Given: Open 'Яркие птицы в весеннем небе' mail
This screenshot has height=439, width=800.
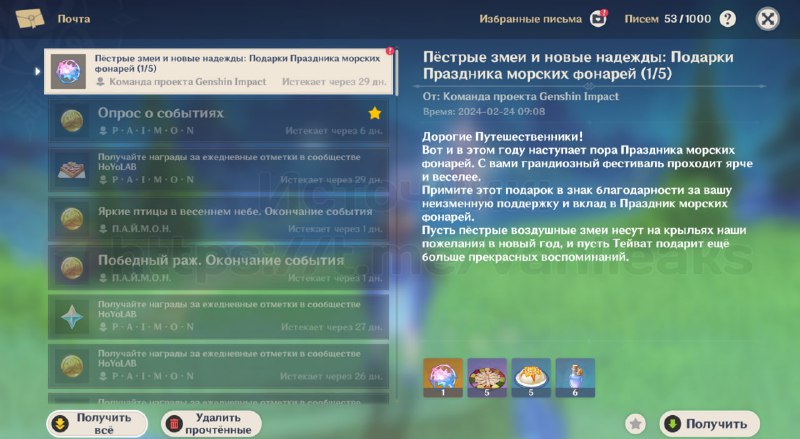Looking at the screenshot, I should [x=218, y=219].
